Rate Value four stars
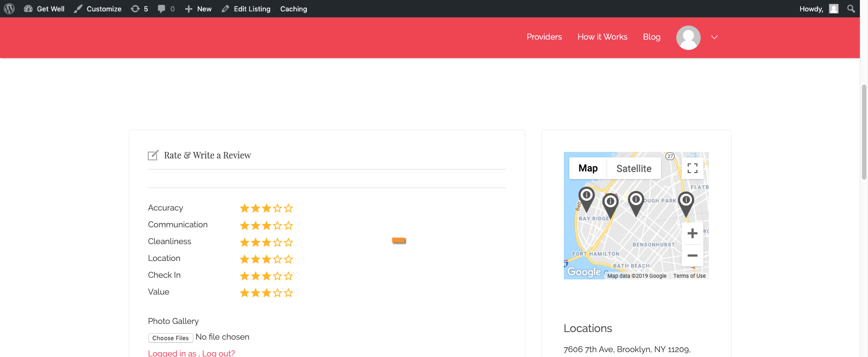This screenshot has height=357, width=868. (x=278, y=292)
